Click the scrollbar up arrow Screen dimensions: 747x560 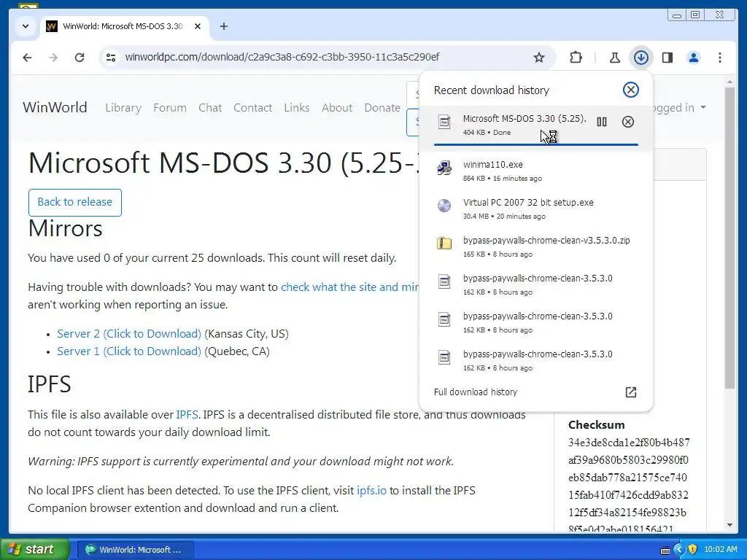729,82
